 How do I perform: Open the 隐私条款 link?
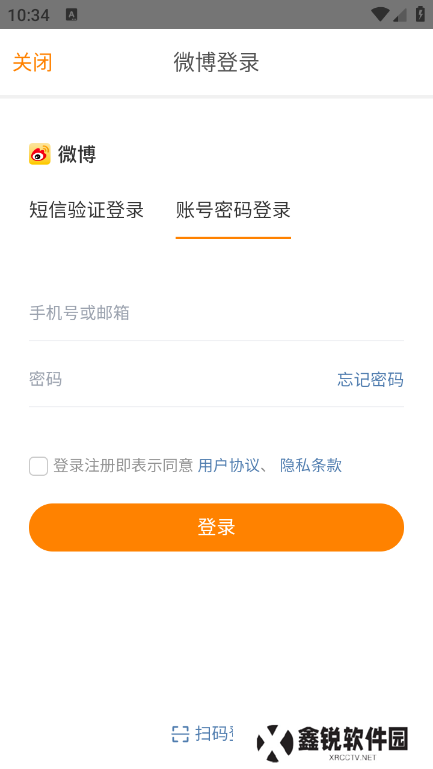(311, 465)
